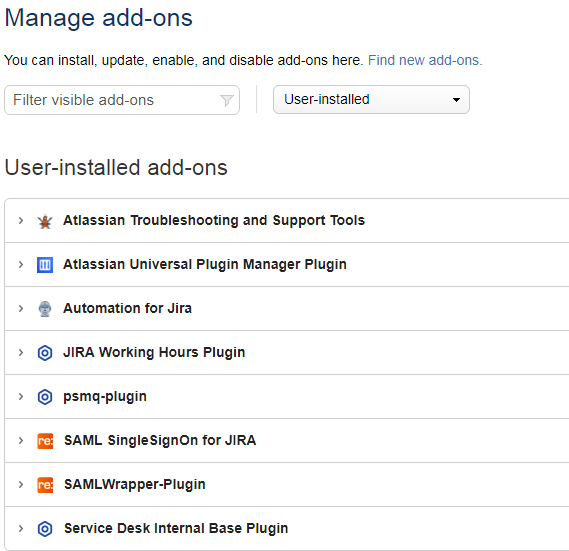
Task: Select Atlassian Universal Plugin Manager Plugin name
Action: [x=205, y=265]
